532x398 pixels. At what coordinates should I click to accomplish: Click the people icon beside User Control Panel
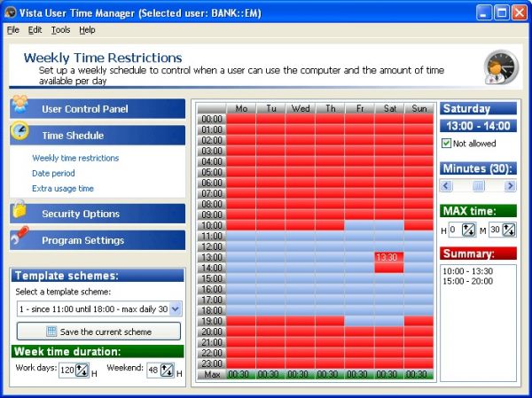(x=20, y=105)
